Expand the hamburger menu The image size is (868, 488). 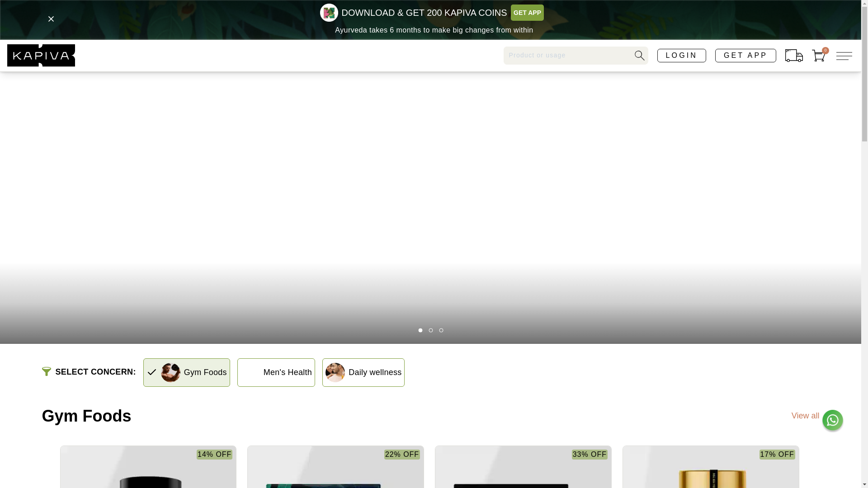click(844, 56)
